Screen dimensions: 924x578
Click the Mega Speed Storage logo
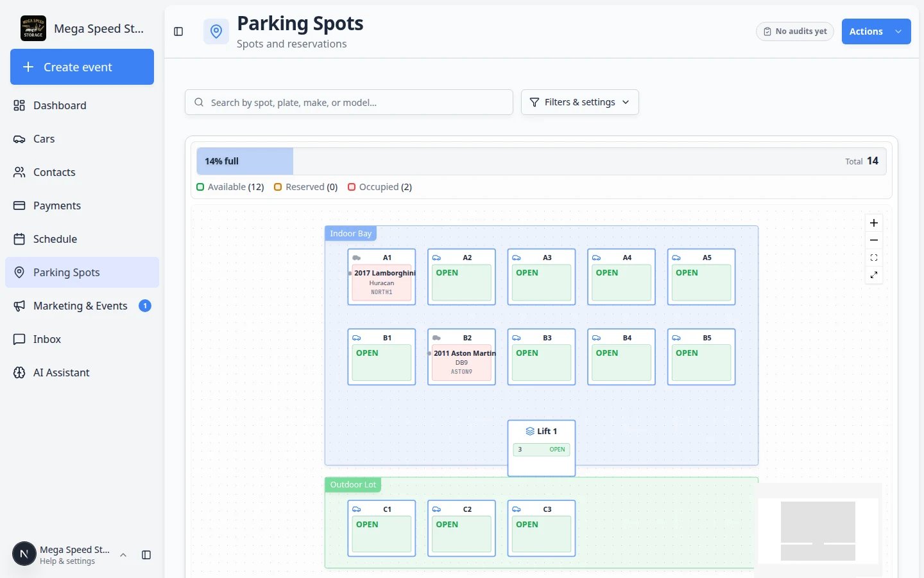pos(33,28)
